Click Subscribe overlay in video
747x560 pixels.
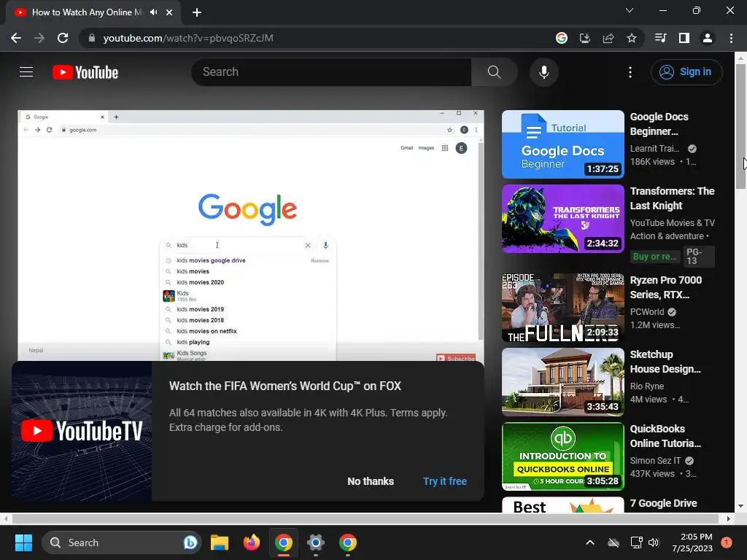pos(456,358)
